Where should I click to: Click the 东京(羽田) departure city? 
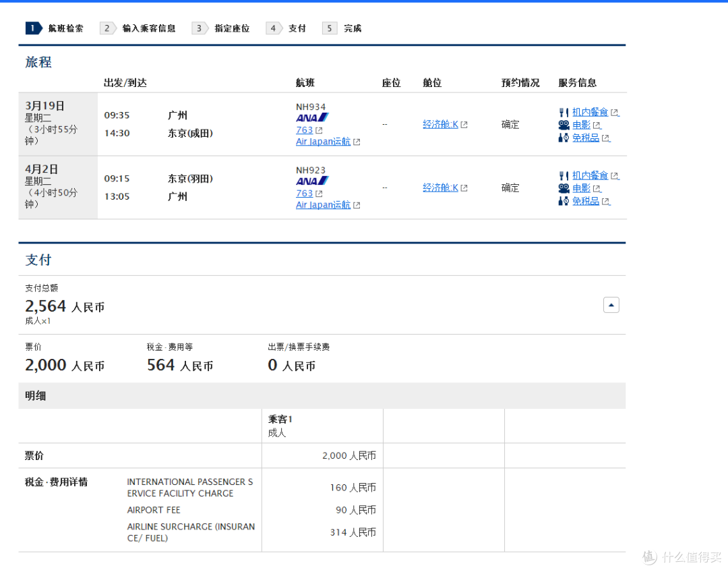[x=190, y=179]
